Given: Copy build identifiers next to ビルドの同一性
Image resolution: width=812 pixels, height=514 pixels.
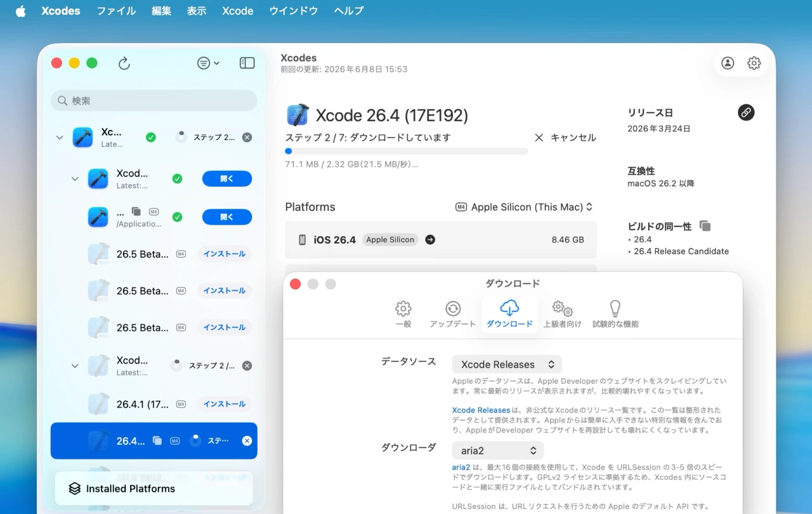Looking at the screenshot, I should coord(705,226).
